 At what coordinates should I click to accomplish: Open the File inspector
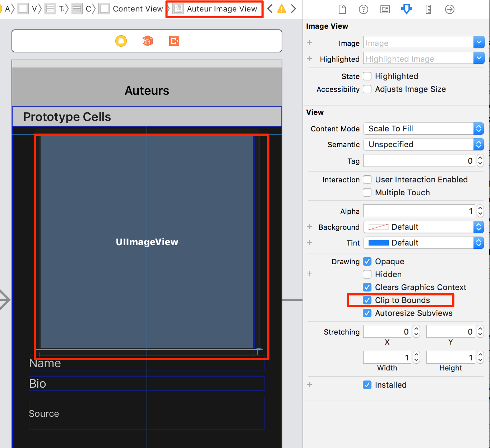click(342, 9)
